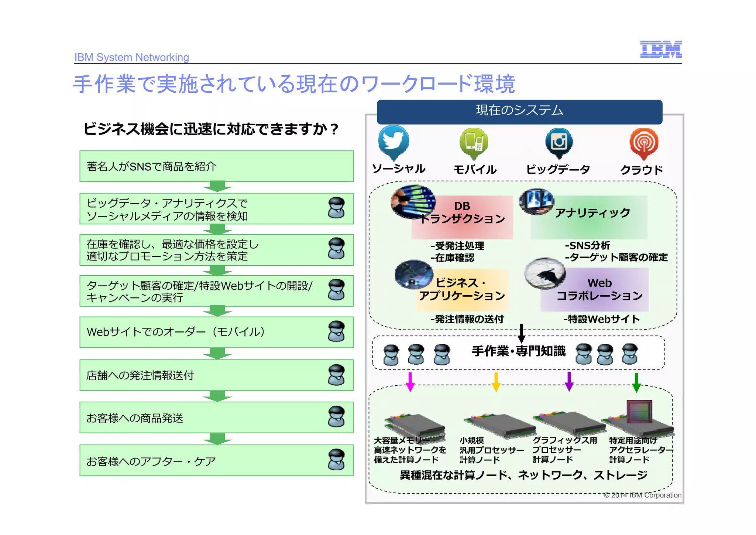This screenshot has width=756, height=535.
Task: Click the 現在のシステム blue header banner
Action: click(519, 111)
